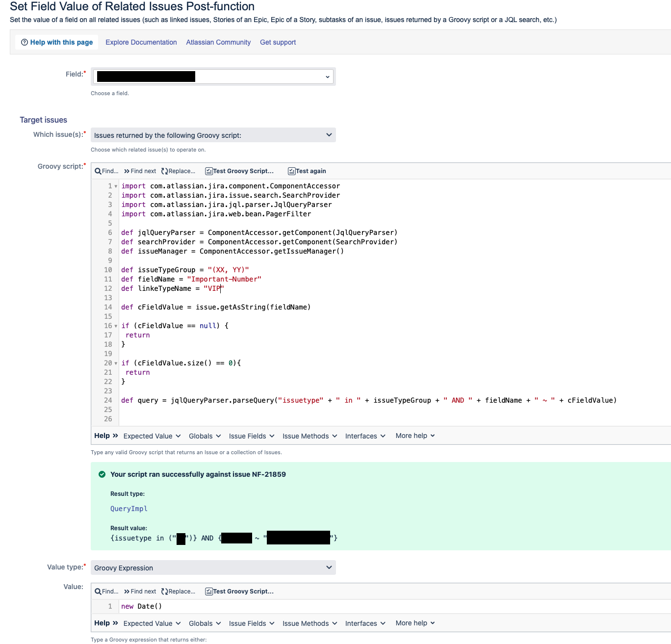Open Replace in the Groovy script editor toolbar
The height and width of the screenshot is (644, 671).
165,171
